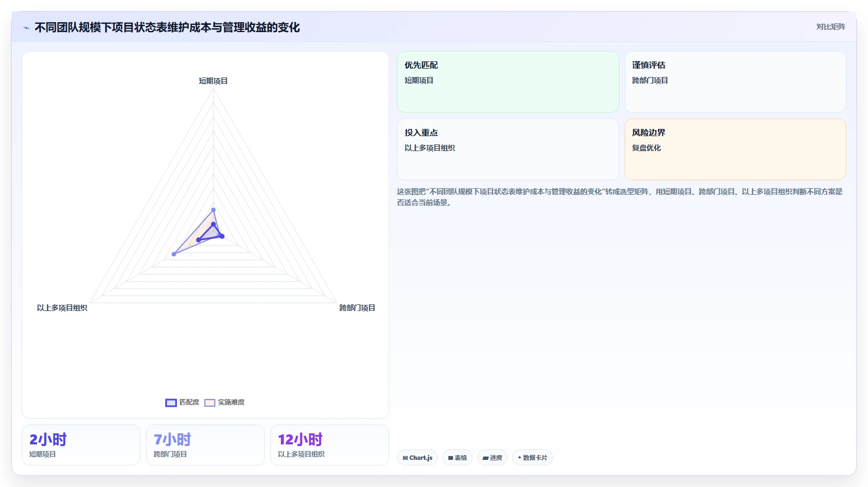The width and height of the screenshot is (868, 487).
Task: Select the 2小时 短期项目 stat card
Action: [81, 445]
